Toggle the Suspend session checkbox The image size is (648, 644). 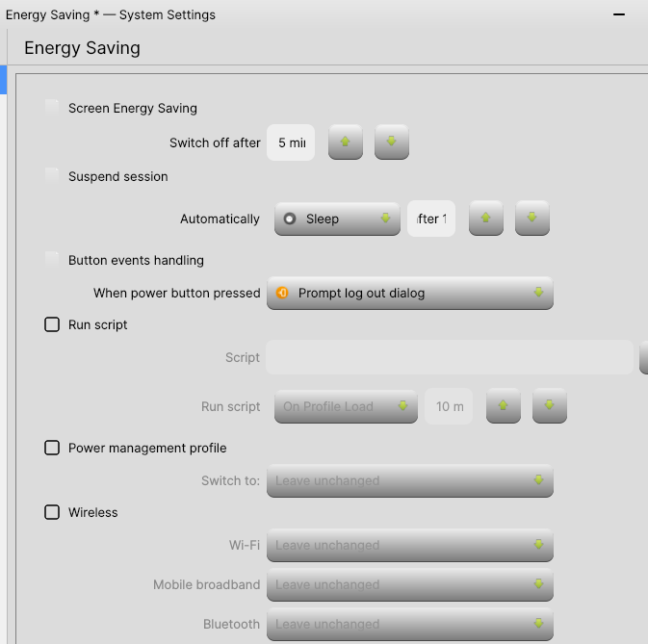[52, 176]
